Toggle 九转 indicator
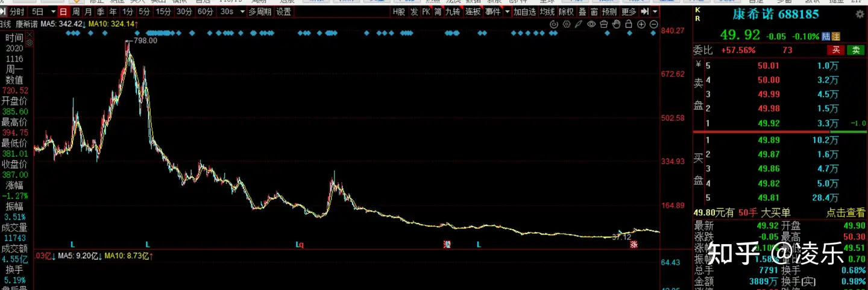Viewport: 868px width, 290px height. click(453, 11)
